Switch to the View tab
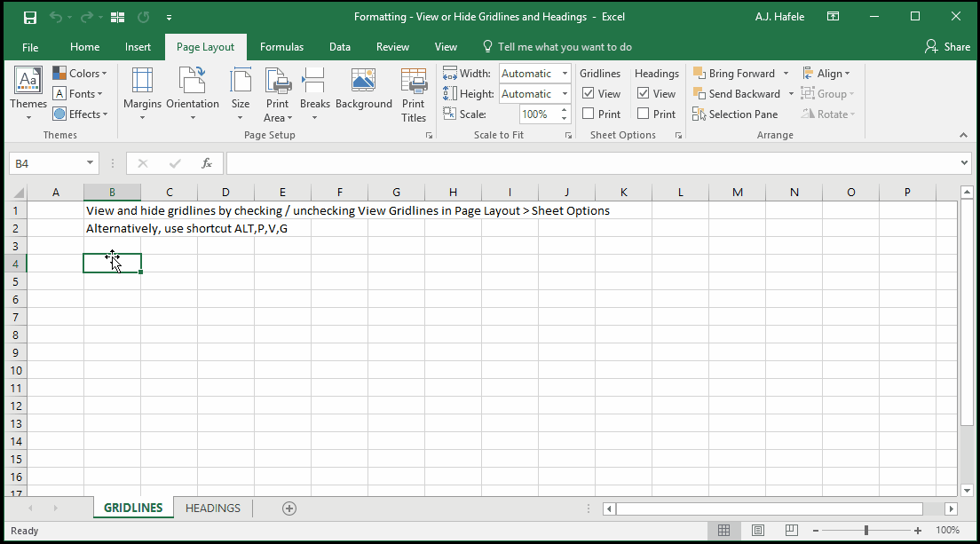This screenshot has height=544, width=980. pos(446,47)
